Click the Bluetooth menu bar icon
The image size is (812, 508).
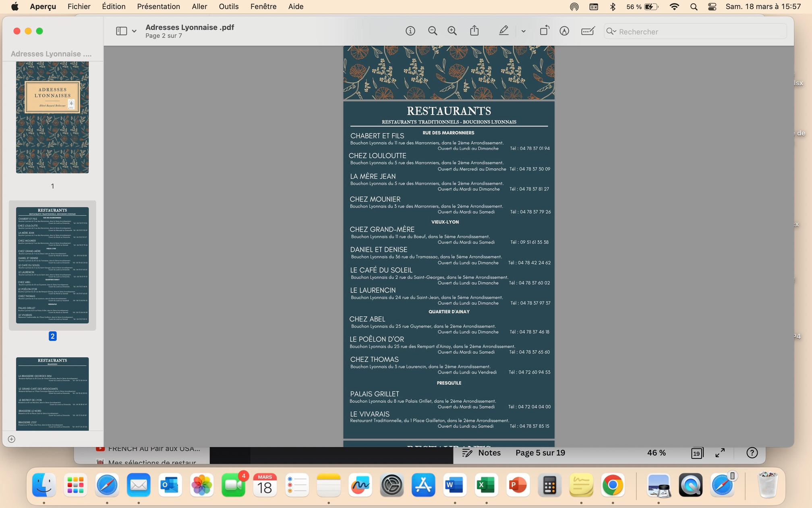pos(613,6)
